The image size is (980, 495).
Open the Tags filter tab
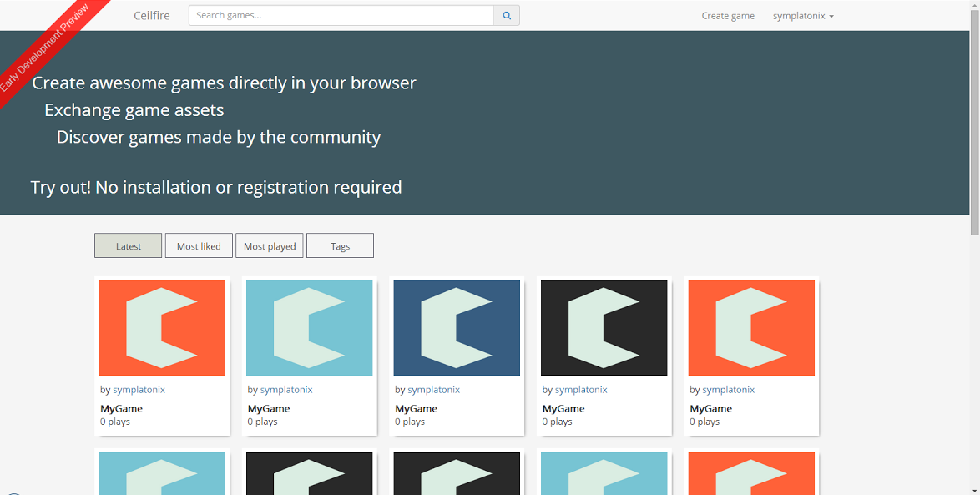[x=340, y=246]
